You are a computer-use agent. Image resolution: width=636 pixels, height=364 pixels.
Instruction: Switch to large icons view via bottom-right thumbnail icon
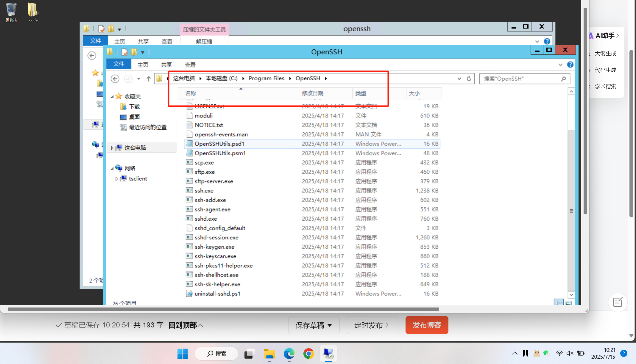(569, 304)
